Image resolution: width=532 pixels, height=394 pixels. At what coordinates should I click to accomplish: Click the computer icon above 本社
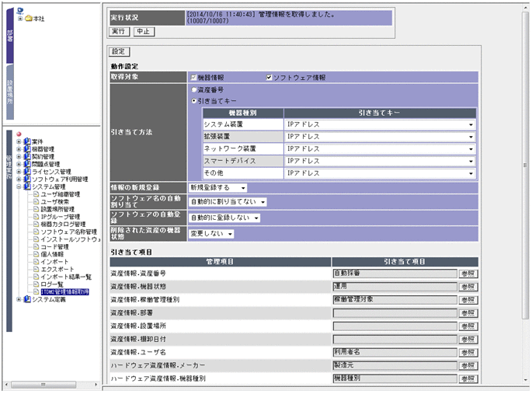coord(20,11)
